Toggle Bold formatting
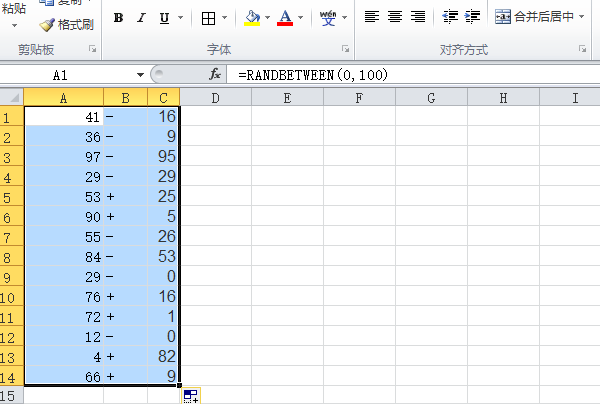 118,18
